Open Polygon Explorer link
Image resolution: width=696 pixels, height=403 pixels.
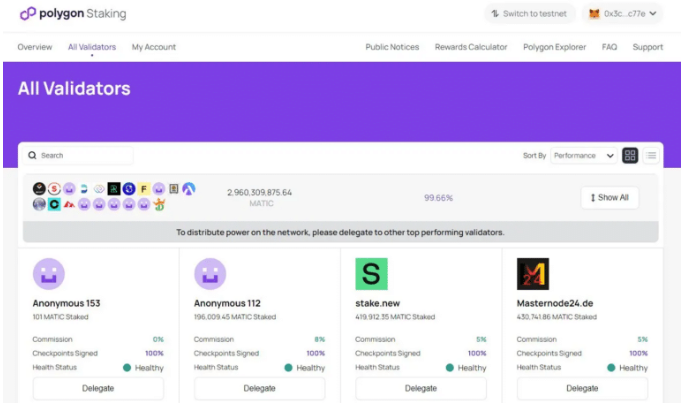pyautogui.click(x=554, y=47)
